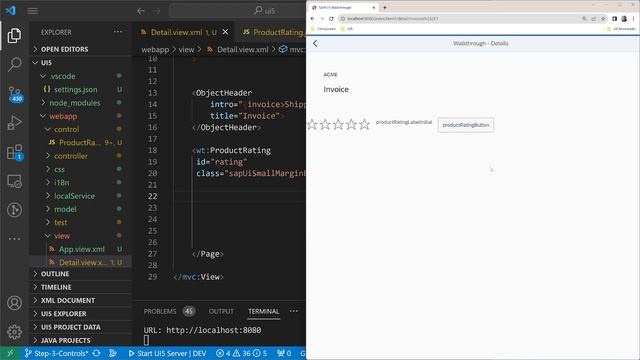Open the Manage gear icon
The image size is (640, 360).
14,332
